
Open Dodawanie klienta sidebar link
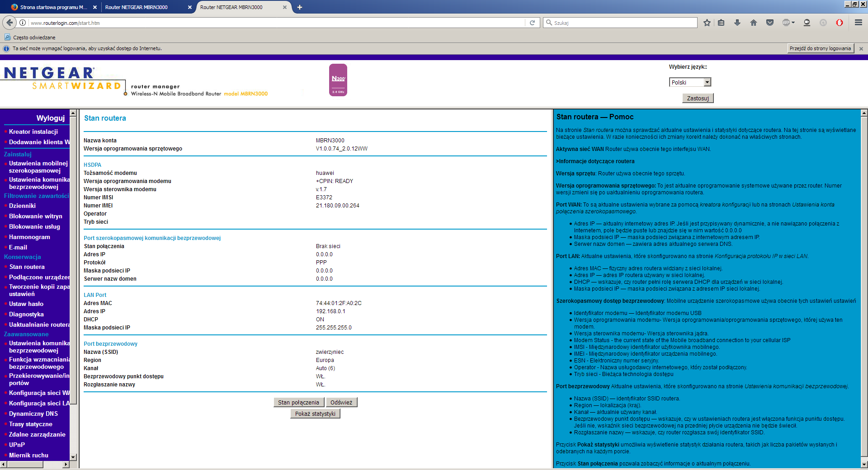click(39, 142)
